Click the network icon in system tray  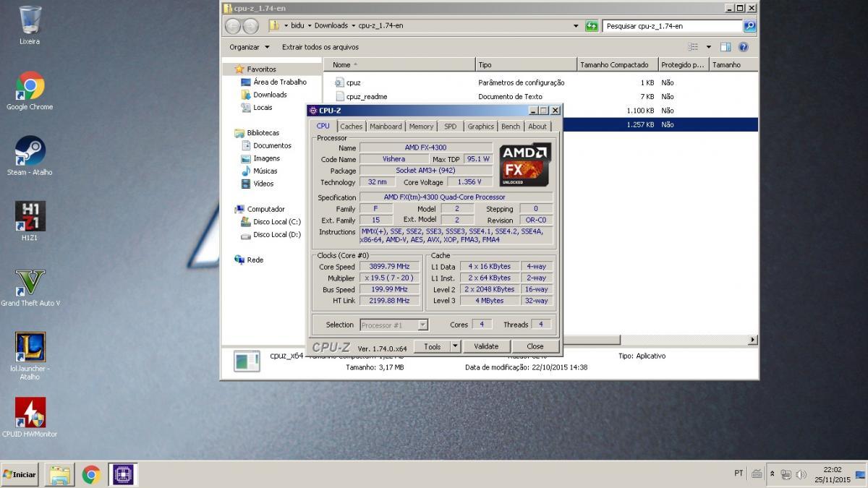[x=786, y=474]
